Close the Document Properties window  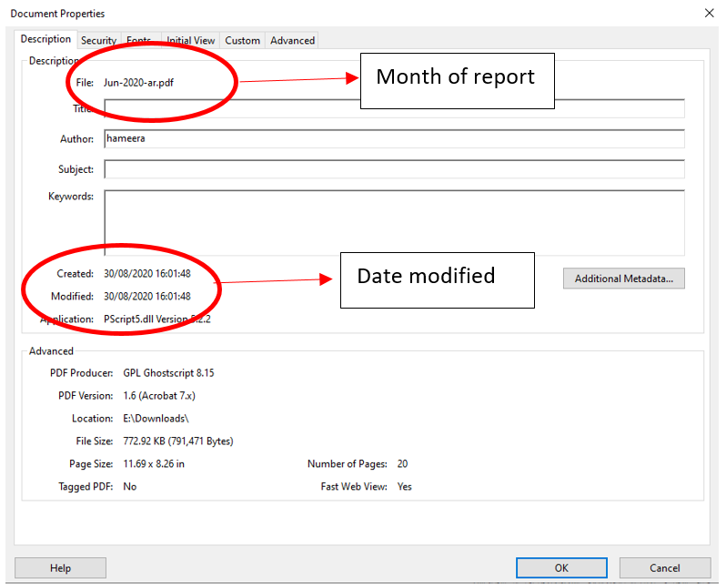(x=709, y=13)
